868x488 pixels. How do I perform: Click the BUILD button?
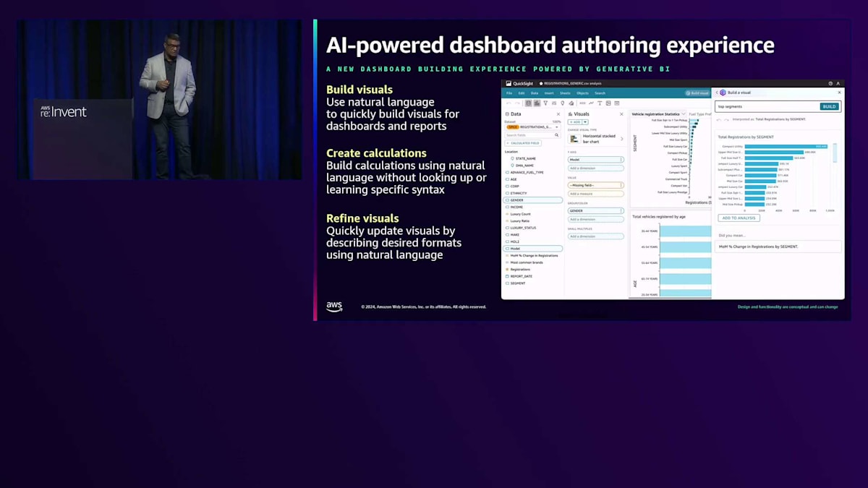[x=829, y=106]
